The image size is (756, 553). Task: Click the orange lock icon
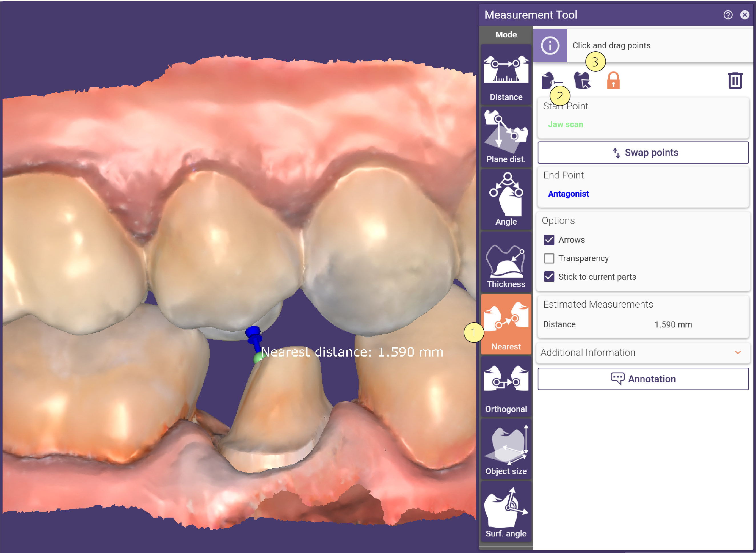[x=613, y=81]
